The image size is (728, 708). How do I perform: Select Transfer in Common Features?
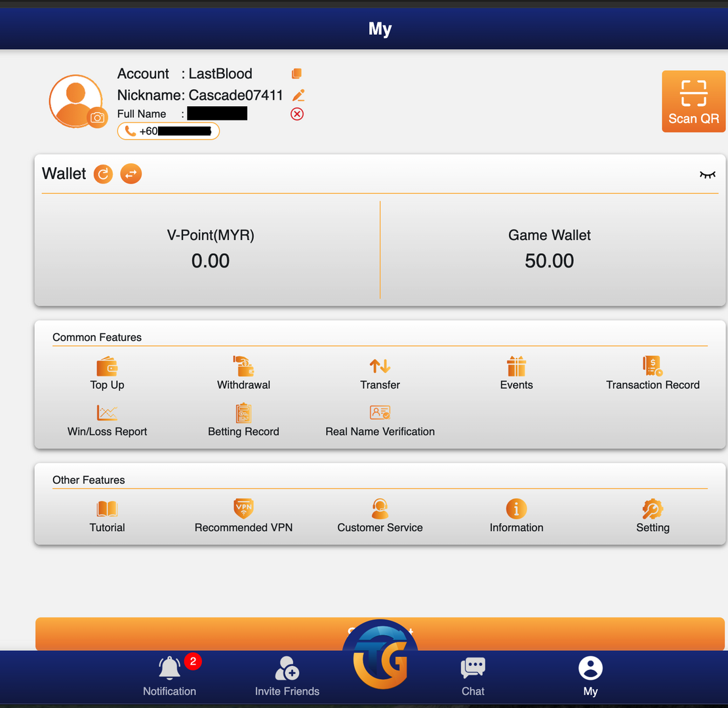tap(380, 374)
